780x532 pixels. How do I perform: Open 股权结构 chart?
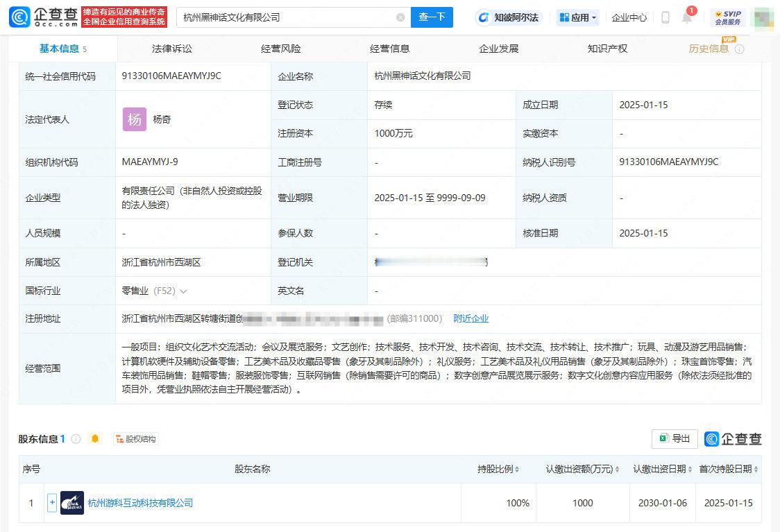[136, 439]
